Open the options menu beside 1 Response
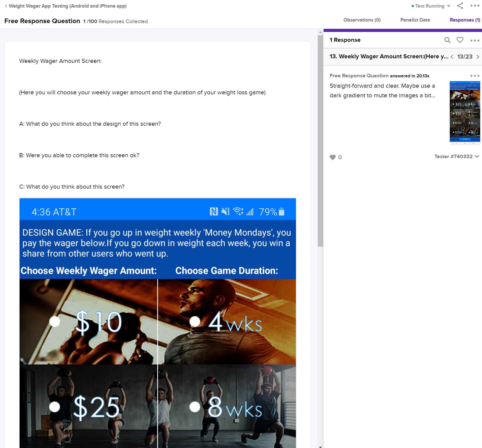 click(475, 40)
